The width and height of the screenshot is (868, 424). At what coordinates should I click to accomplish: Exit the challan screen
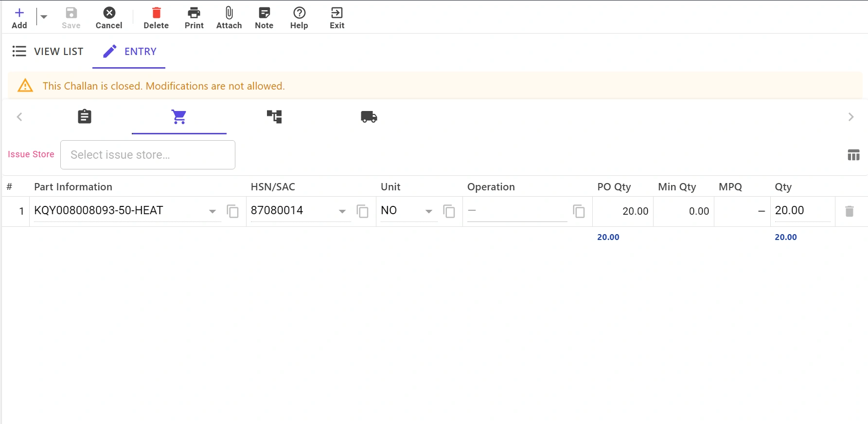pyautogui.click(x=337, y=18)
